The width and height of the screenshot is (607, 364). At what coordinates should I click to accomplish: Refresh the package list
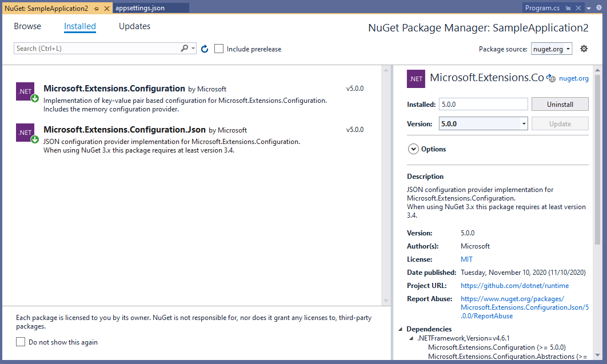205,49
